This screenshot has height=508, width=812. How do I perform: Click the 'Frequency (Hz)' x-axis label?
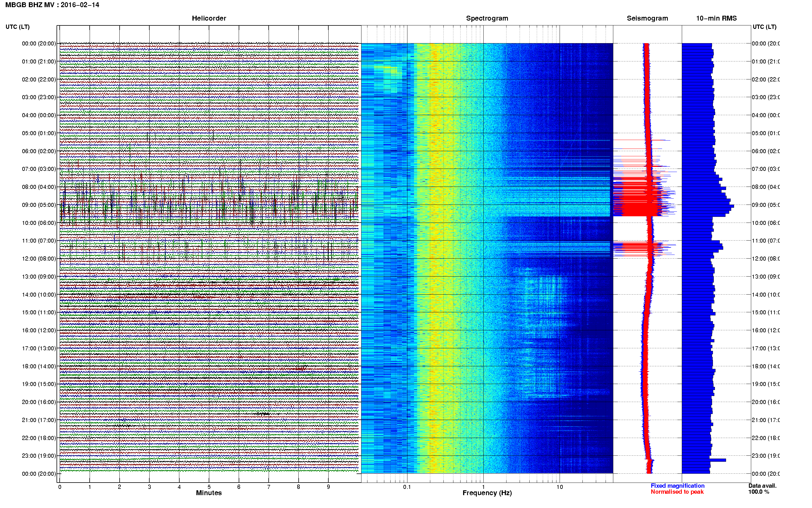pos(487,493)
